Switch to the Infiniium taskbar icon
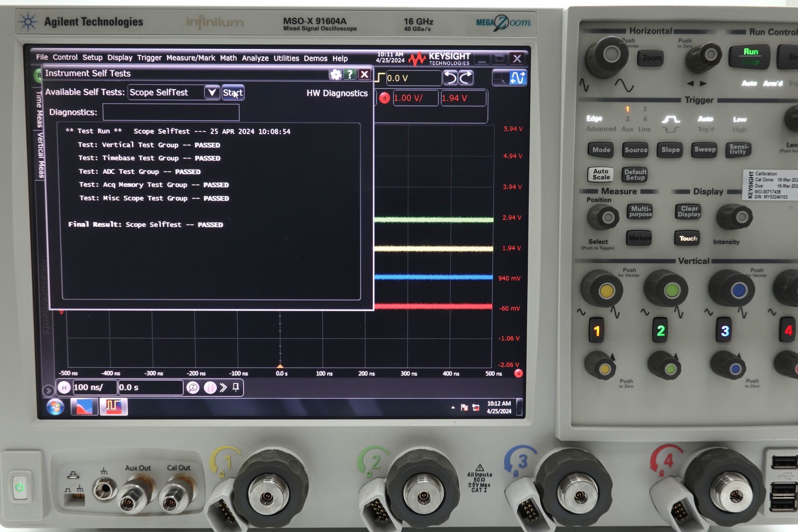Image resolution: width=798 pixels, height=532 pixels. tap(114, 407)
